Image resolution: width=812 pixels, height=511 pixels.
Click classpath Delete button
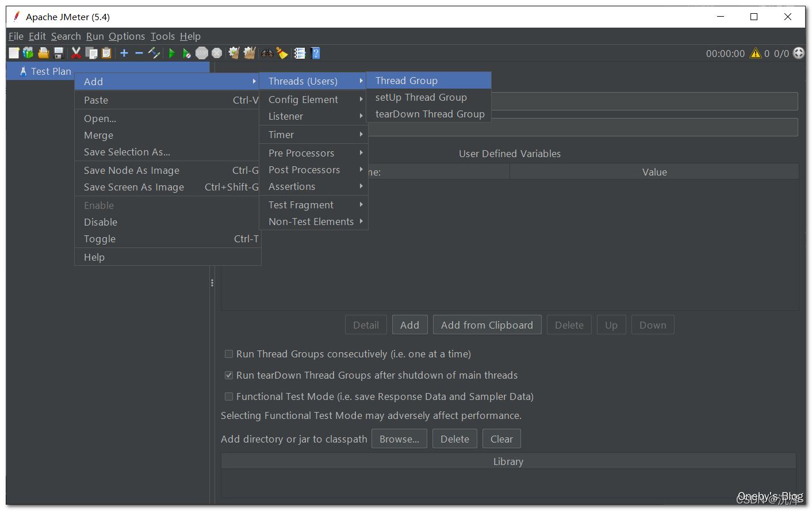(455, 439)
